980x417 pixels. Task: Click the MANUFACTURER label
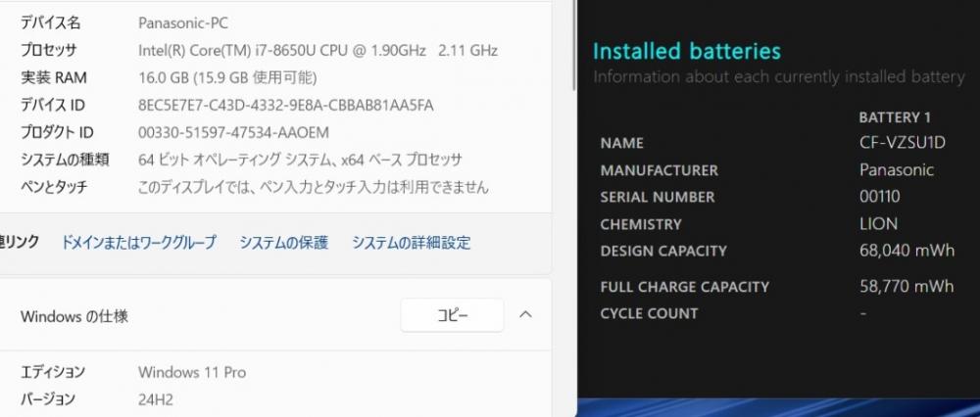[x=660, y=170]
